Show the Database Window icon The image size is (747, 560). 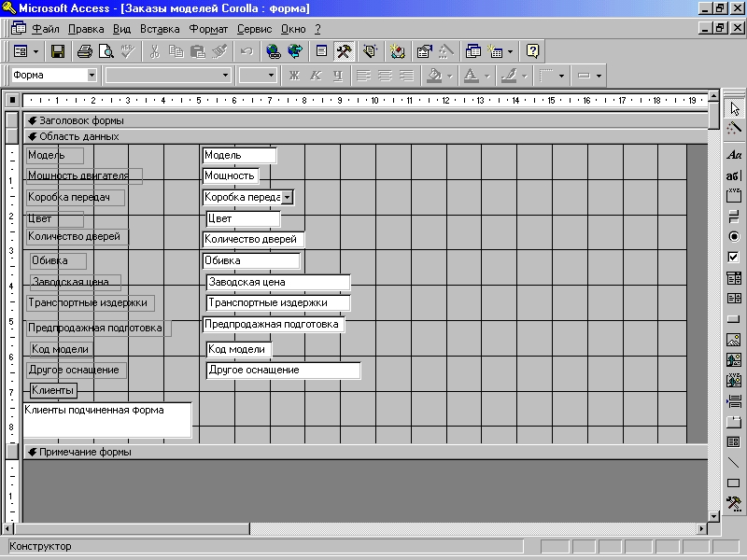pyautogui.click(x=473, y=51)
